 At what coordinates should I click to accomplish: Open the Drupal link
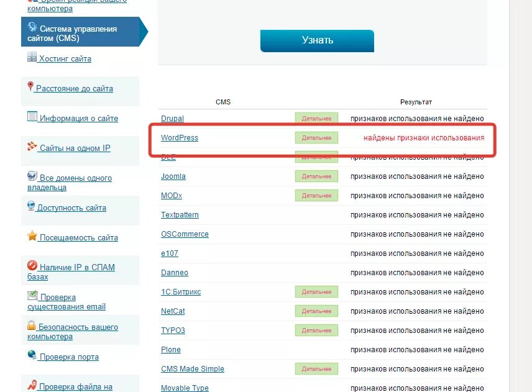[172, 119]
